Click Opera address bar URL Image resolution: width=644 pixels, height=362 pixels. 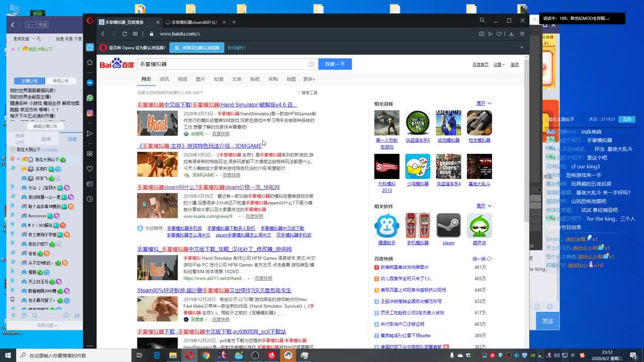click(x=180, y=34)
